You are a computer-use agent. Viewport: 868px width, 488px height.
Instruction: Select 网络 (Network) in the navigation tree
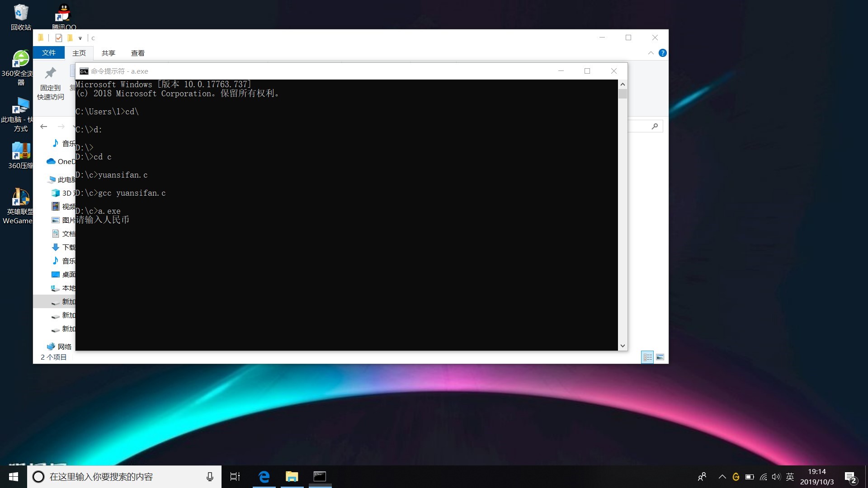(64, 347)
